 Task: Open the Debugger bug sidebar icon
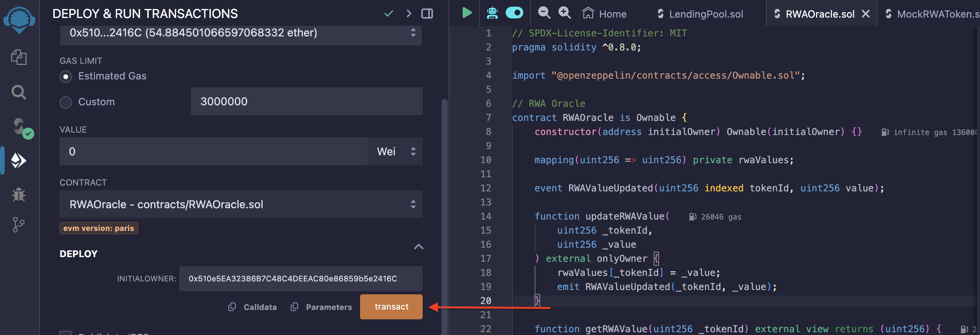click(19, 195)
